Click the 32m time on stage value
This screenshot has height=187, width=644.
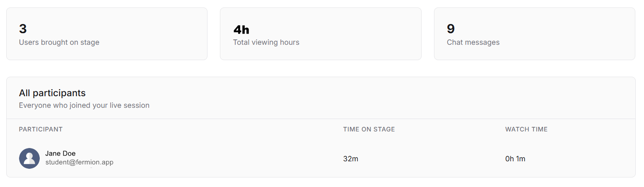[x=350, y=159]
